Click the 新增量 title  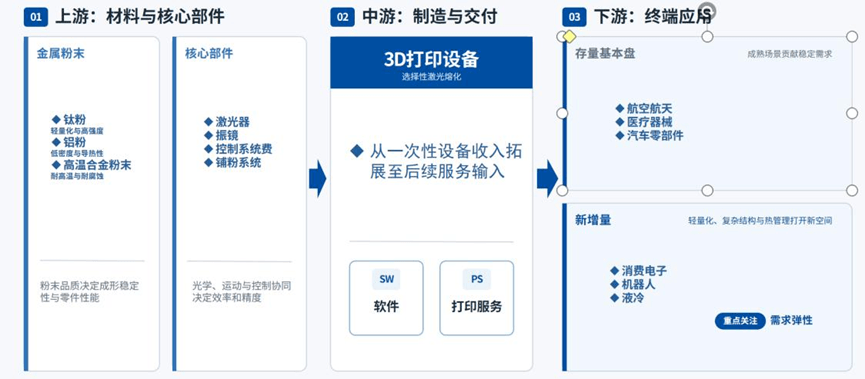593,220
